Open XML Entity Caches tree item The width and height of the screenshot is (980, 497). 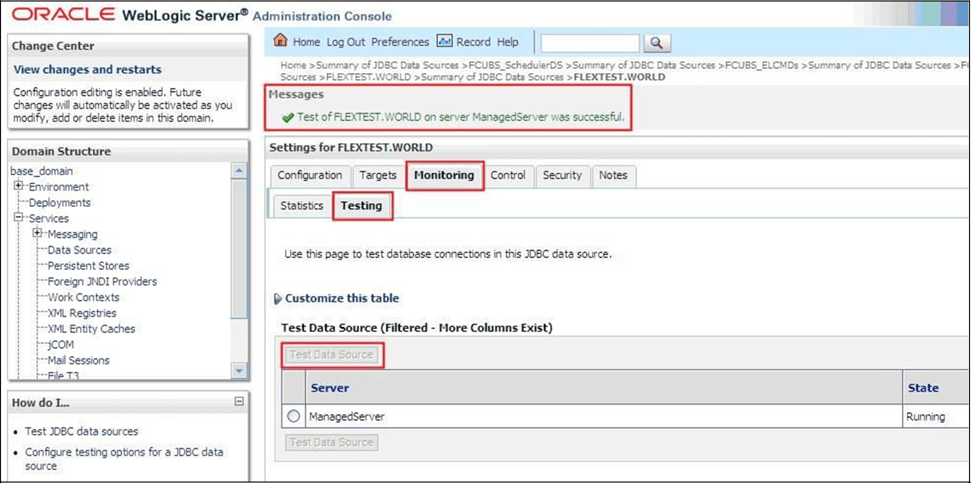click(92, 329)
